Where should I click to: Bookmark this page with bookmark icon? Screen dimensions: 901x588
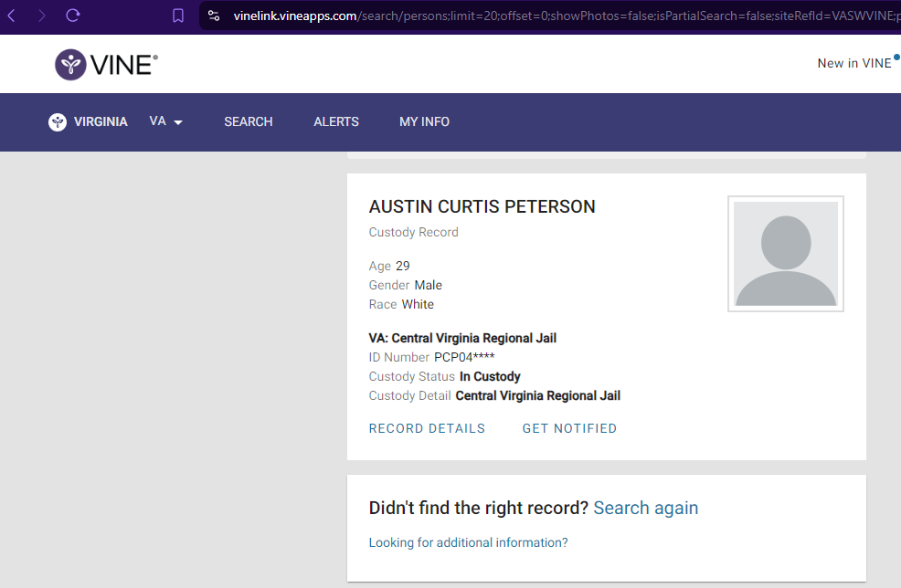[x=178, y=16]
